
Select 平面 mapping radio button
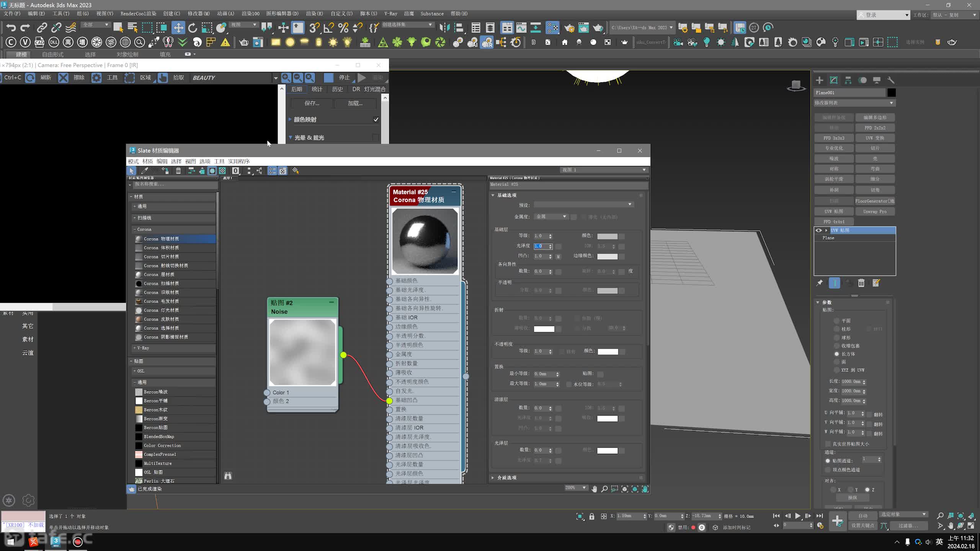(836, 321)
